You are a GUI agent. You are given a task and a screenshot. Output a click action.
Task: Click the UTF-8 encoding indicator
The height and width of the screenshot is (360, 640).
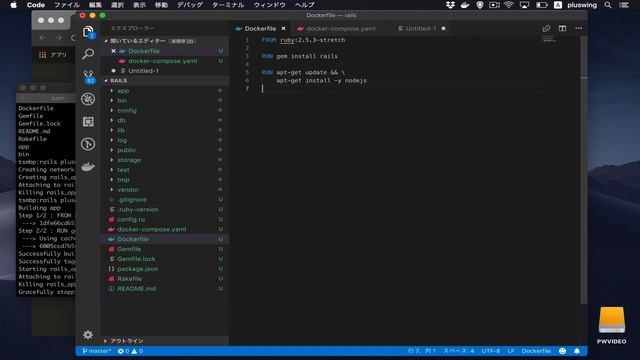(491, 351)
